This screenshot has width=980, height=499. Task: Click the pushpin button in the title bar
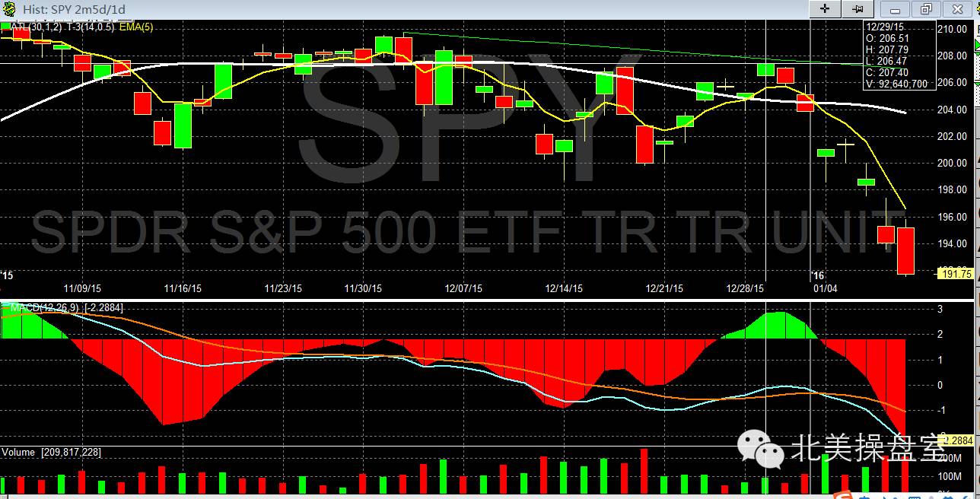(x=858, y=9)
